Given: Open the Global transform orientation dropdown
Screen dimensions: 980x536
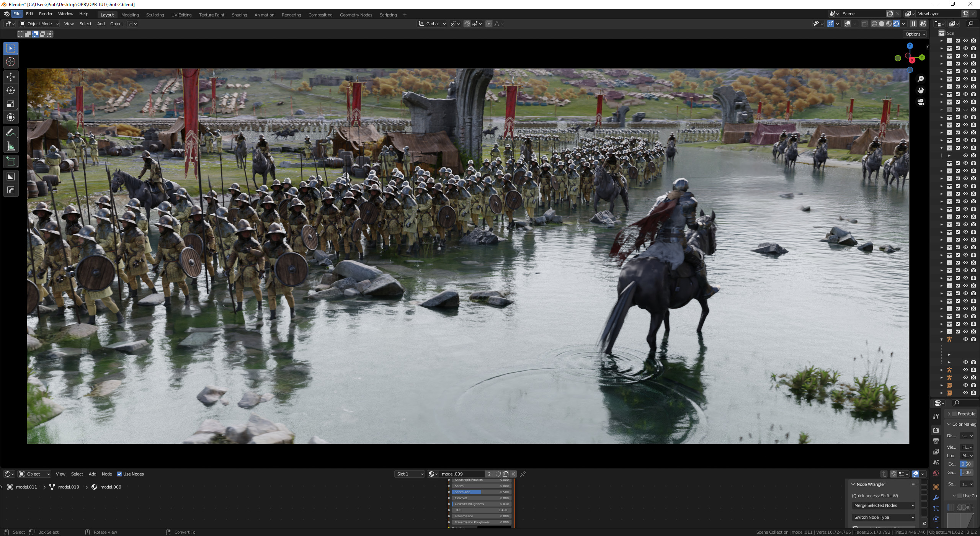Looking at the screenshot, I should tap(432, 24).
